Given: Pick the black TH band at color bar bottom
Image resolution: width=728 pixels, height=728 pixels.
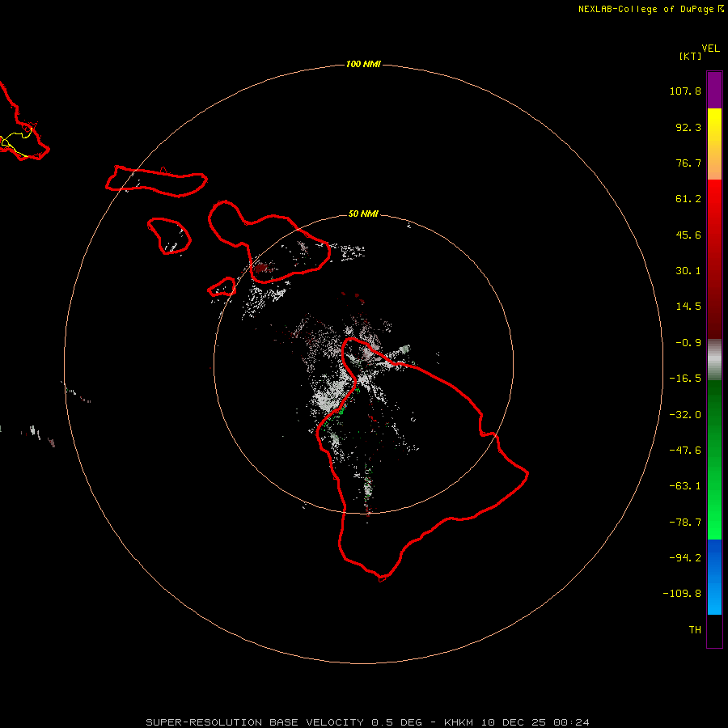Looking at the screenshot, I should pos(714,630).
